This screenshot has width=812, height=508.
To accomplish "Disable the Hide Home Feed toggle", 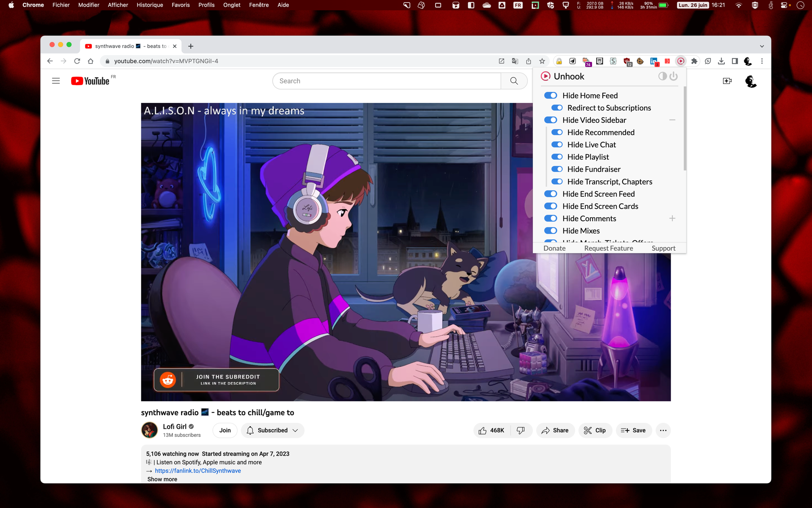I will [551, 95].
